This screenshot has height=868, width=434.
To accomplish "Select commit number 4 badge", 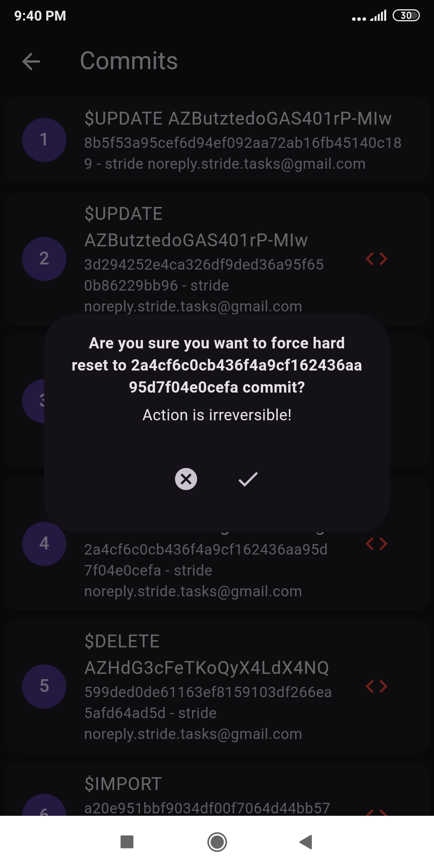I will (44, 544).
